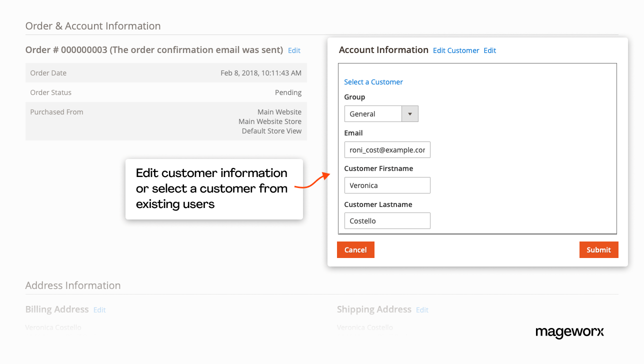The image size is (644, 364).
Task: Click the Order Date row
Action: tap(165, 72)
